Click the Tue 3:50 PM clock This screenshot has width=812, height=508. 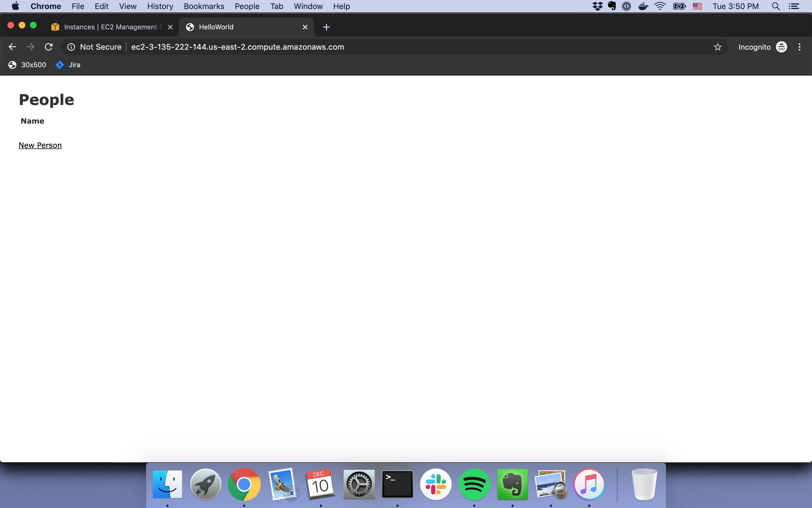[736, 6]
